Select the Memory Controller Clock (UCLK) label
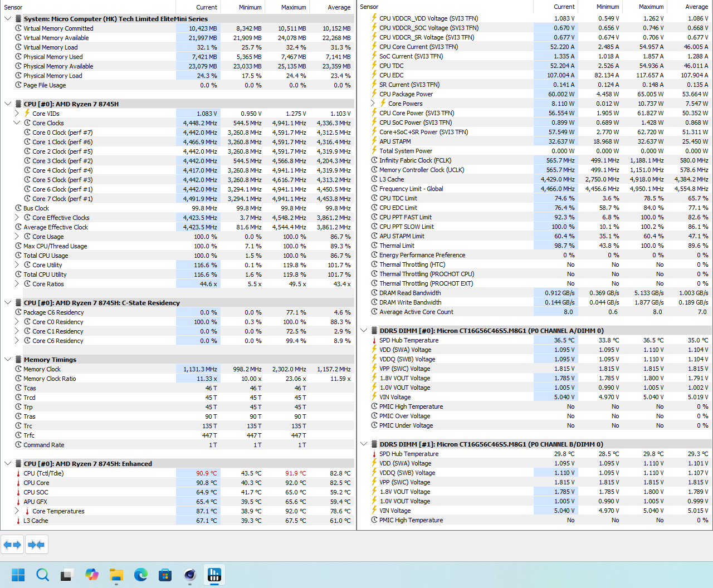713x588 pixels. pyautogui.click(x=422, y=170)
